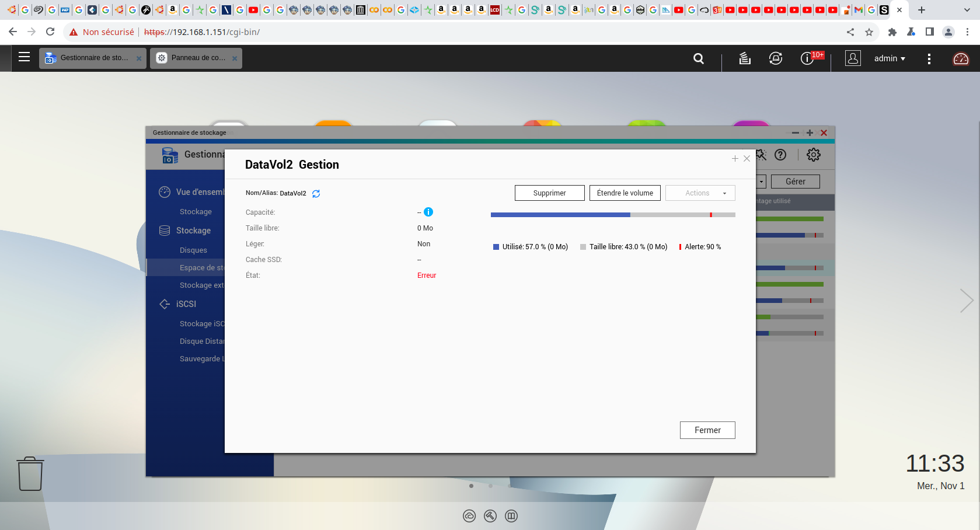Viewport: 980px width, 530px height.
Task: Open the background tasks icon
Action: tap(745, 58)
